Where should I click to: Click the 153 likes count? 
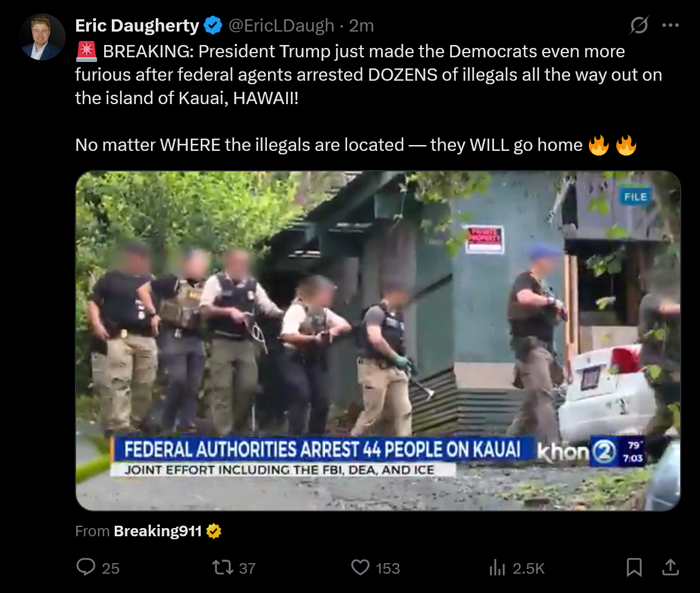coord(387,568)
